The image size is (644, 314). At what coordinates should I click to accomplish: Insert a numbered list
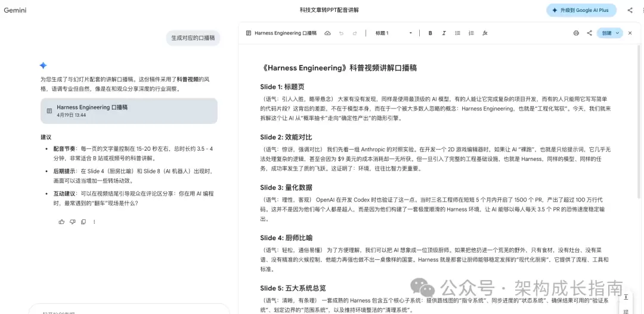pos(471,33)
